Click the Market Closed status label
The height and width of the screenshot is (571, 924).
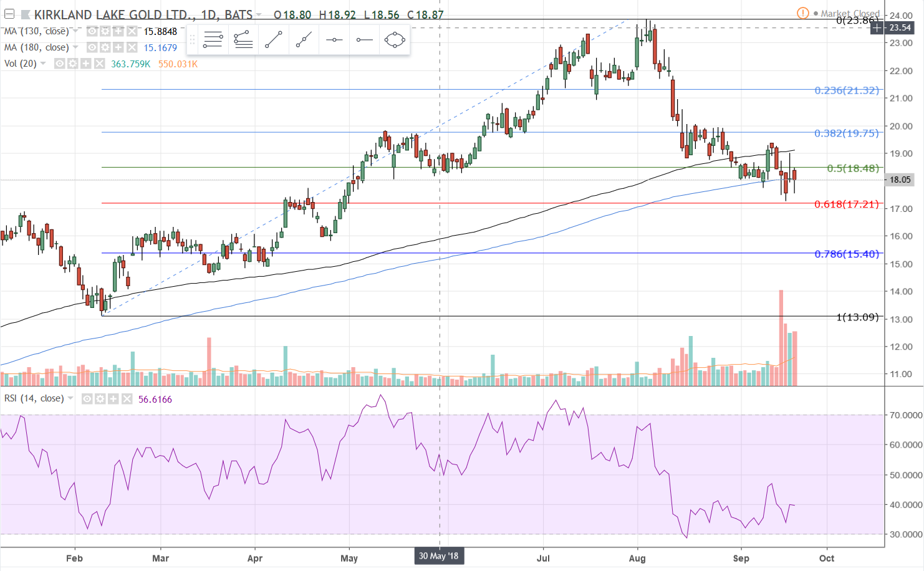849,13
